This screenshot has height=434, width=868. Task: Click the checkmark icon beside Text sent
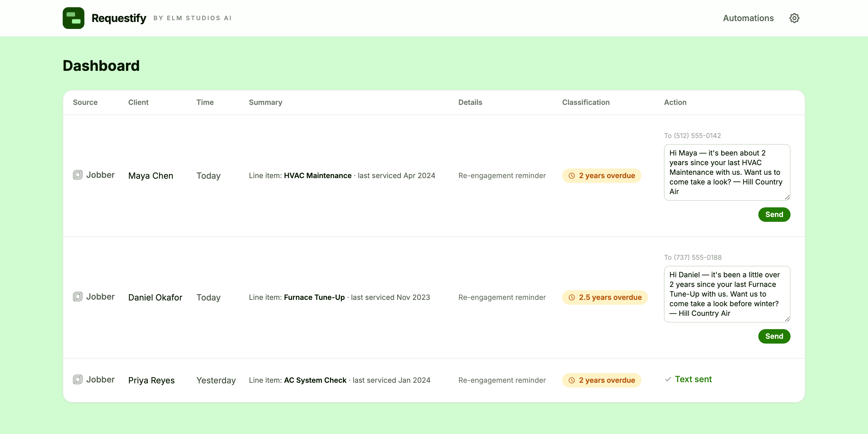point(668,379)
